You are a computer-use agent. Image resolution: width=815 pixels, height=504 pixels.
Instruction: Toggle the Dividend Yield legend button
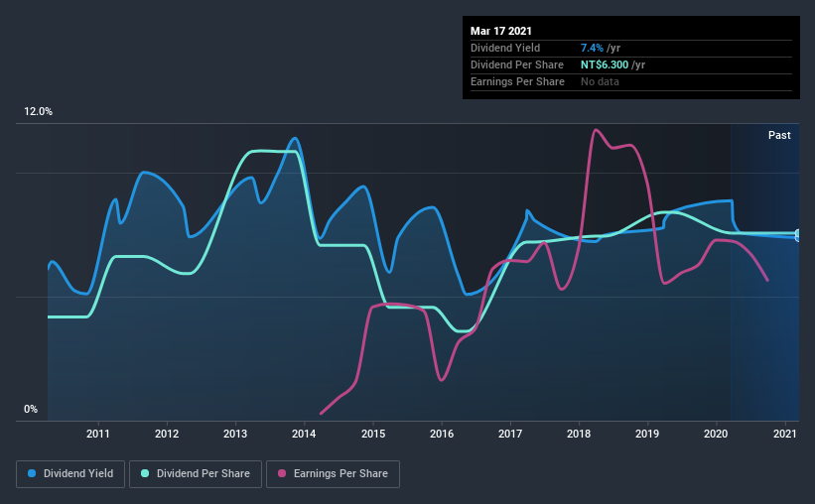point(70,474)
